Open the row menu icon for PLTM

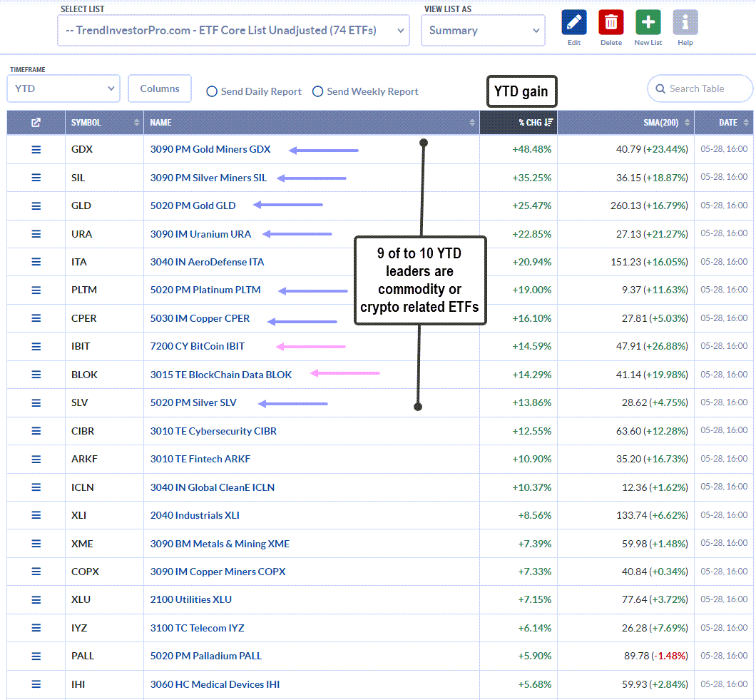point(36,290)
